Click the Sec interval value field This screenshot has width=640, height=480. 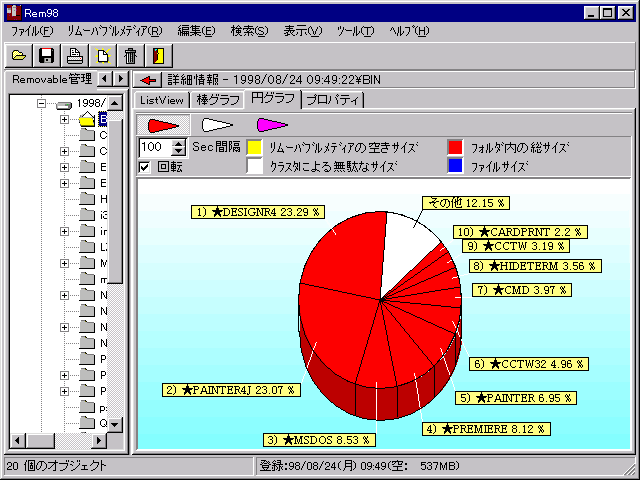tap(155, 147)
